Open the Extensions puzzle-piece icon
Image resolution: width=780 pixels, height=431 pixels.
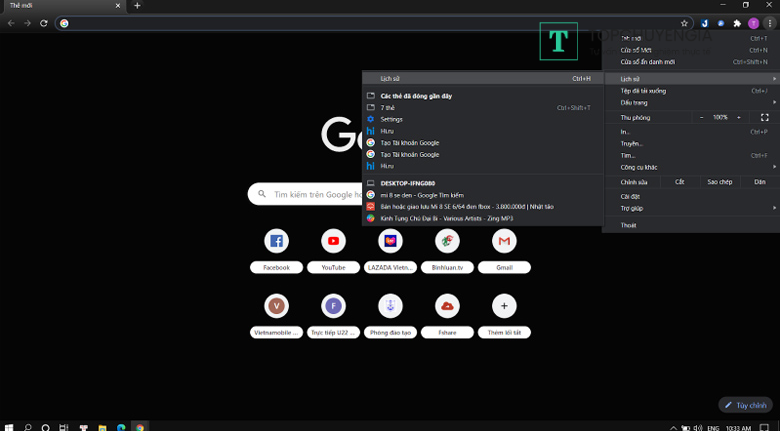pos(737,23)
